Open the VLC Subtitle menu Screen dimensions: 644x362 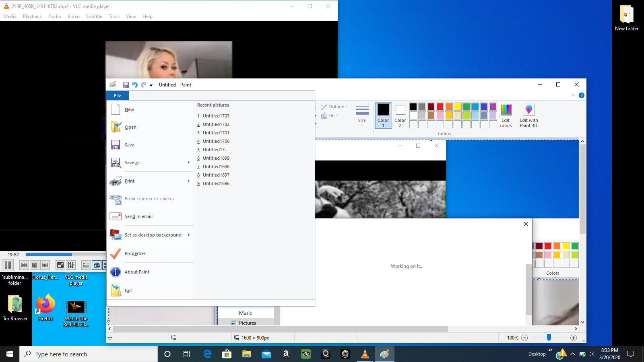[x=94, y=16]
